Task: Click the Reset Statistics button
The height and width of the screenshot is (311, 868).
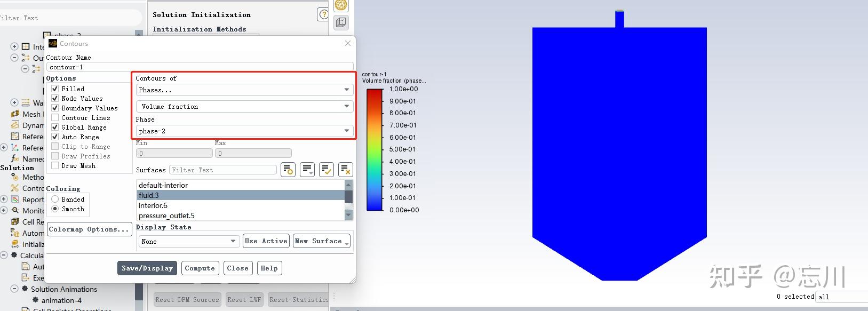Action: coord(298,299)
